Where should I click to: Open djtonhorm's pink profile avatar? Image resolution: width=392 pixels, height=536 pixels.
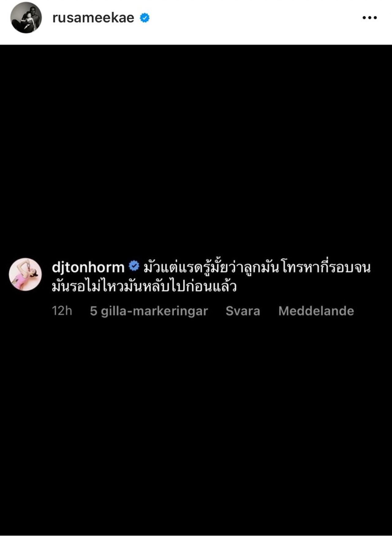(25, 274)
